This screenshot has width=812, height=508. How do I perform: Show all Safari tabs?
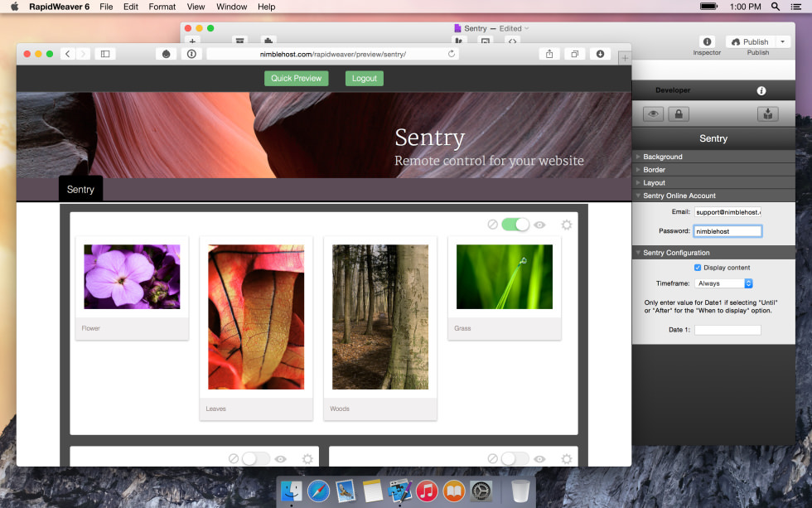(575, 54)
